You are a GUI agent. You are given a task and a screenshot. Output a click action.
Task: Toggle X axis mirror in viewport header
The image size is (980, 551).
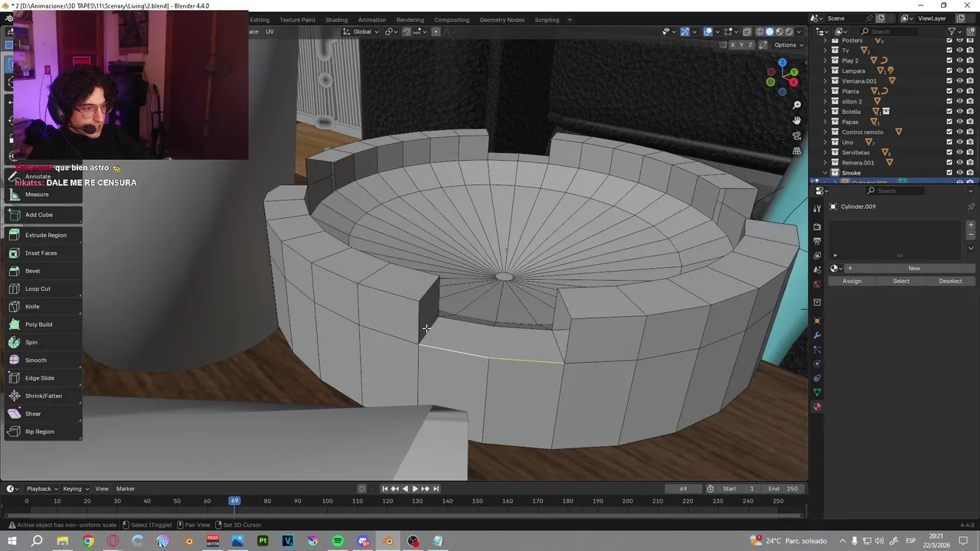point(732,45)
